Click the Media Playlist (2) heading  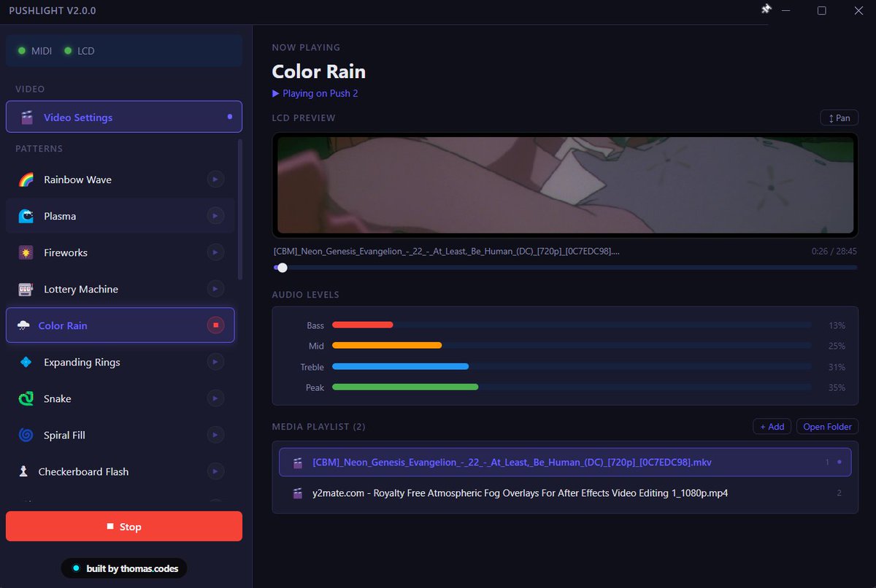click(x=319, y=427)
